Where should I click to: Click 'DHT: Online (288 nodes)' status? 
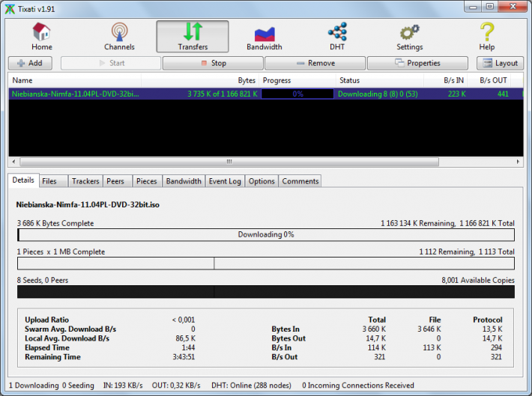(252, 386)
